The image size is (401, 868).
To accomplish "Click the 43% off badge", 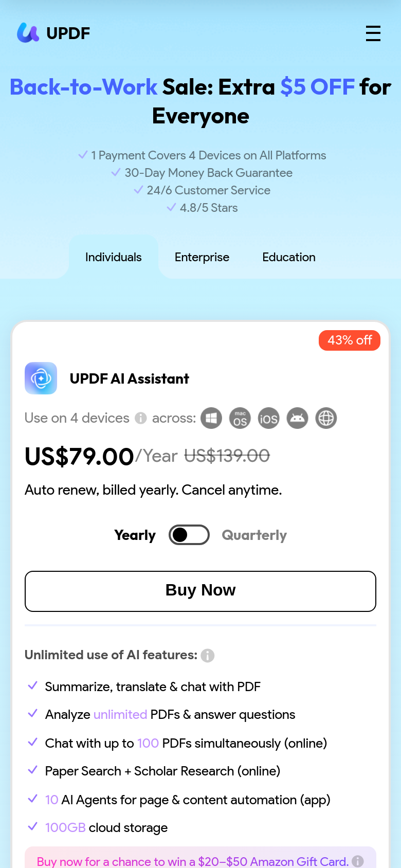I will pyautogui.click(x=350, y=340).
